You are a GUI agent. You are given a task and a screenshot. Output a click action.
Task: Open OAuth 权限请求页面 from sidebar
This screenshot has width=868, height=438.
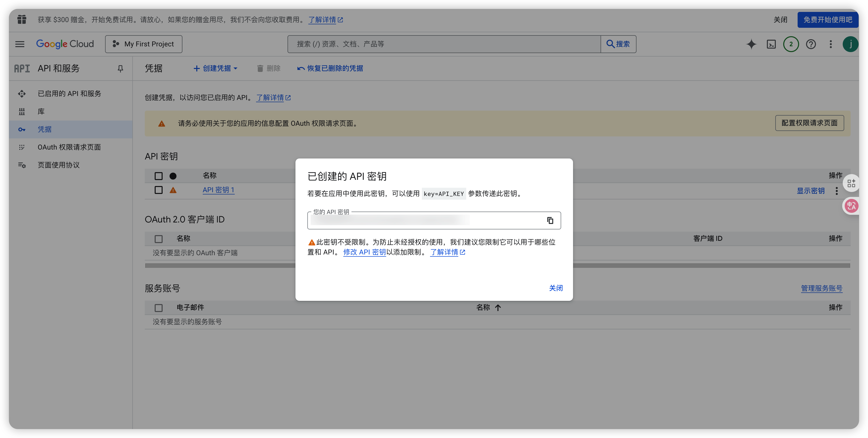pyautogui.click(x=69, y=147)
